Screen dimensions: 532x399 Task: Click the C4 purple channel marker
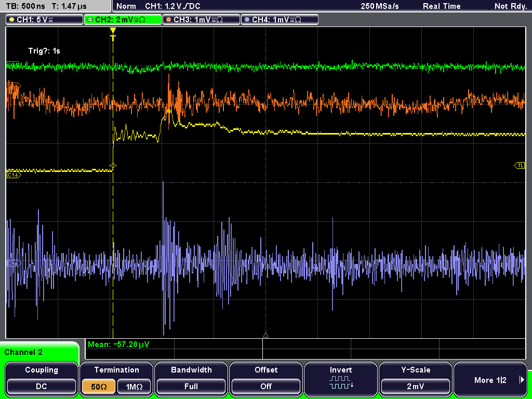coord(14,263)
